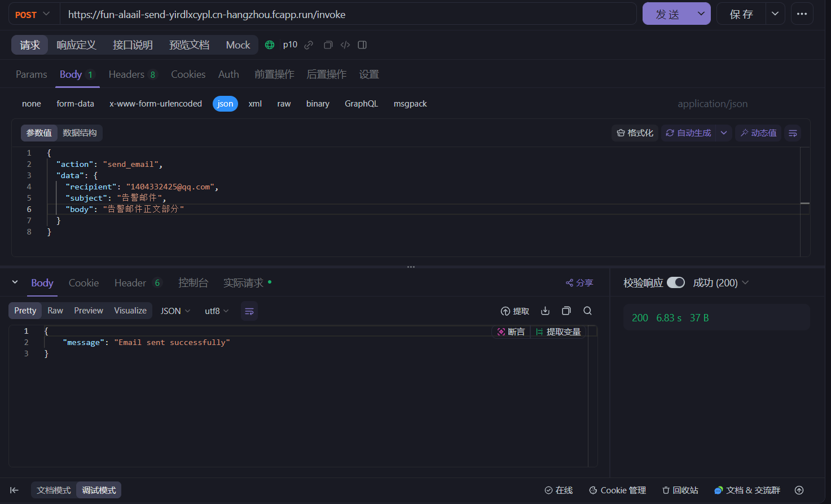Click the duplicate request icon beside p10

[x=328, y=45]
